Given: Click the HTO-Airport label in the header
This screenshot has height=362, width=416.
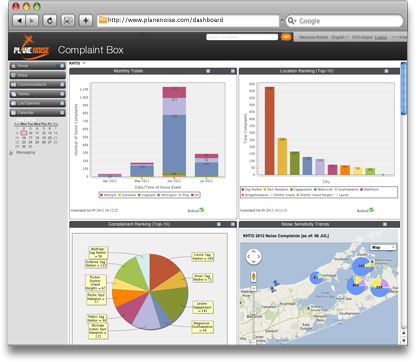Looking at the screenshot, I should 363,37.
